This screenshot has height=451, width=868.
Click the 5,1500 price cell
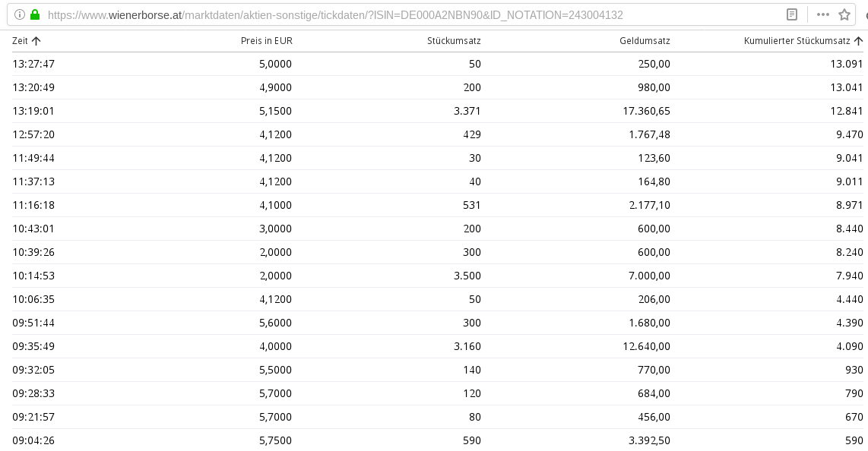(x=275, y=111)
